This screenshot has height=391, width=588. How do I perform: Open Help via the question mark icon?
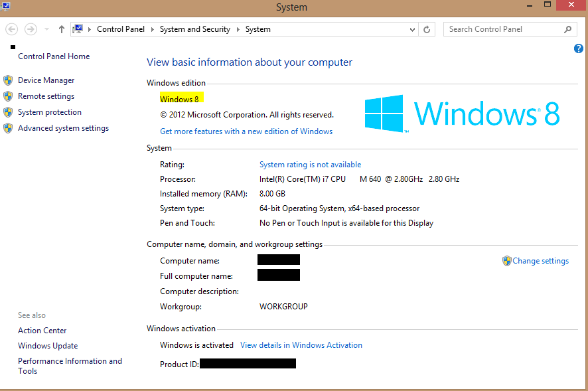tap(578, 48)
